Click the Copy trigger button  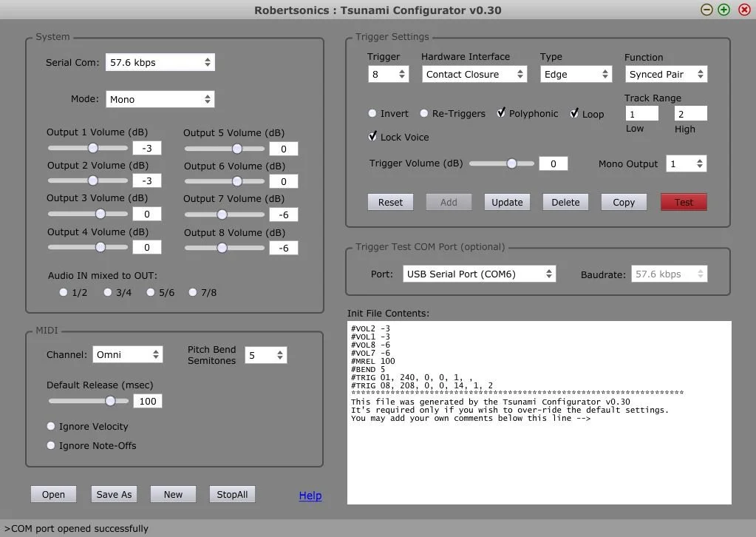pos(624,202)
